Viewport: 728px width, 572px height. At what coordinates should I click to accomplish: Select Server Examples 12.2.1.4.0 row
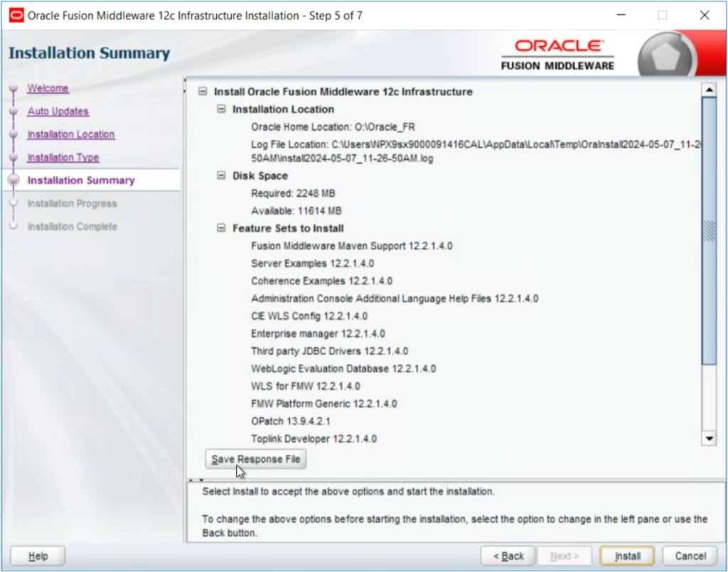click(313, 264)
